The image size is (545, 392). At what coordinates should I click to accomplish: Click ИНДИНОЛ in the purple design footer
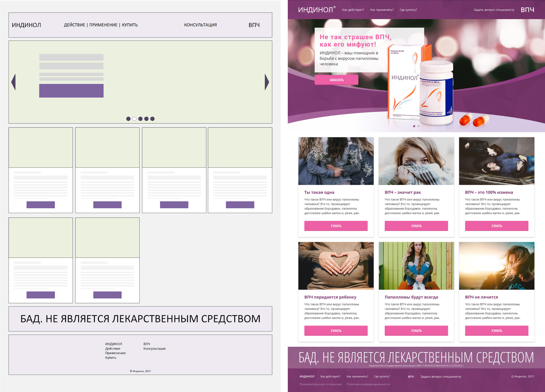[307, 376]
